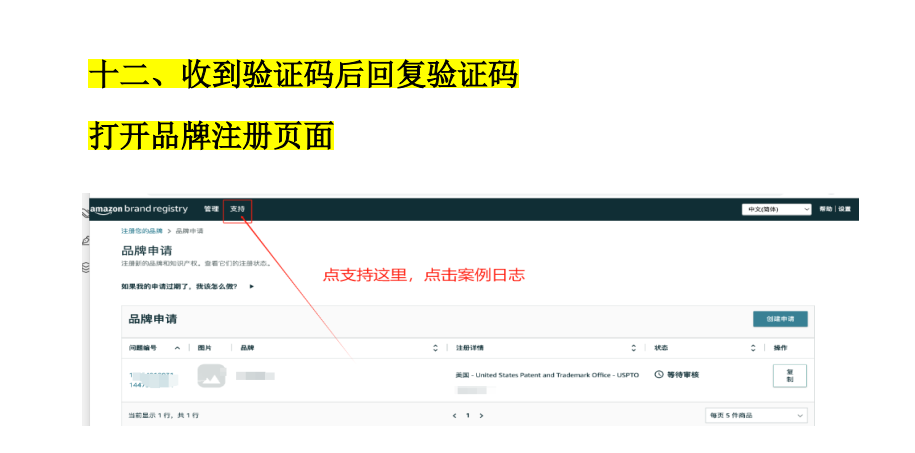
Task: Click the 创建申请 button
Action: point(780,319)
